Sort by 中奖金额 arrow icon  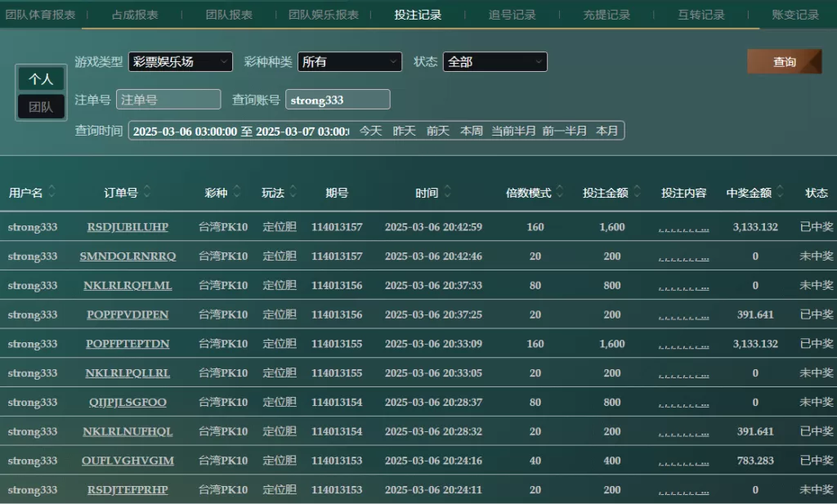pos(780,193)
